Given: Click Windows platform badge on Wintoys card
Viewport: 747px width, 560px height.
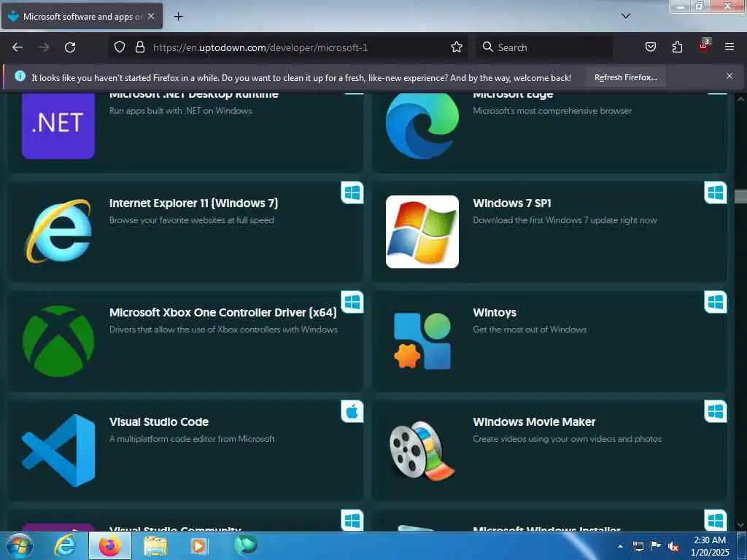Looking at the screenshot, I should pyautogui.click(x=715, y=302).
